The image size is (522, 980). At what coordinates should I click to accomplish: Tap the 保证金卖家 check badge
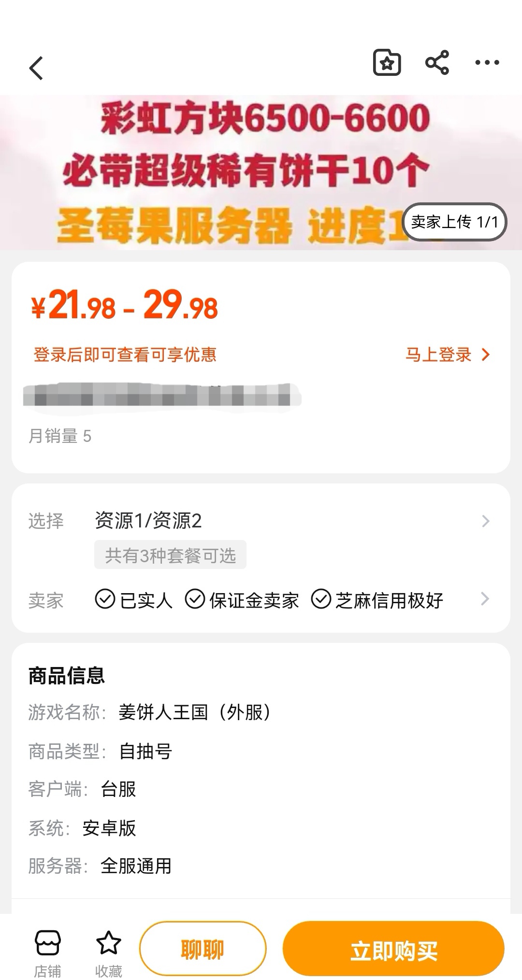point(195,599)
